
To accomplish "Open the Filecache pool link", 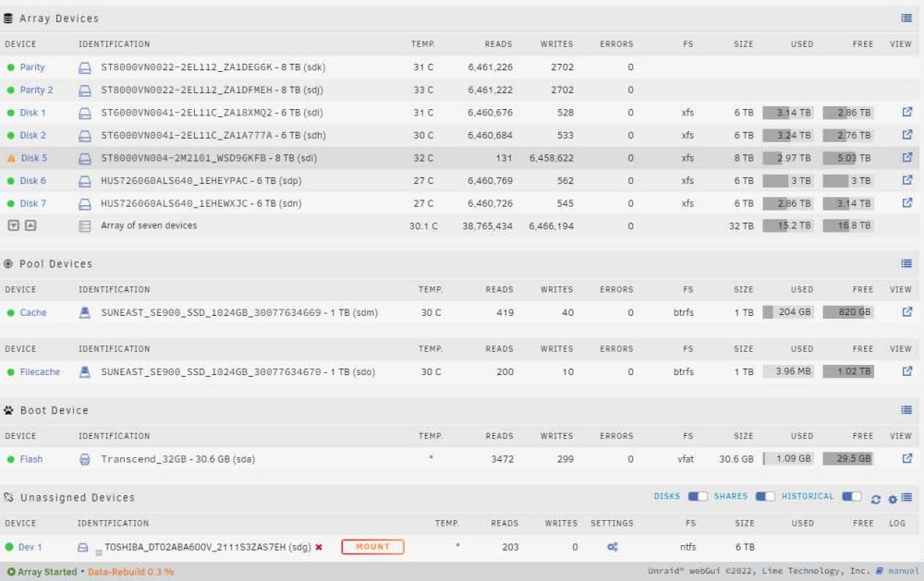I will point(40,372).
